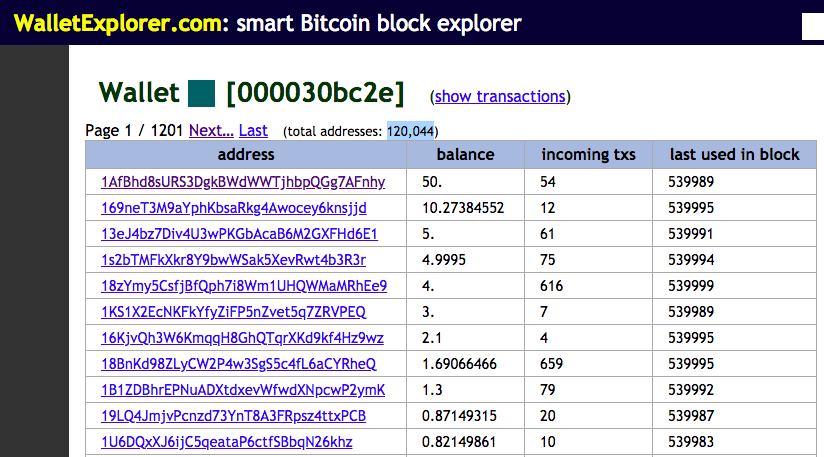The height and width of the screenshot is (457, 824).
Task: Click block number 539999
Action: tap(691, 286)
